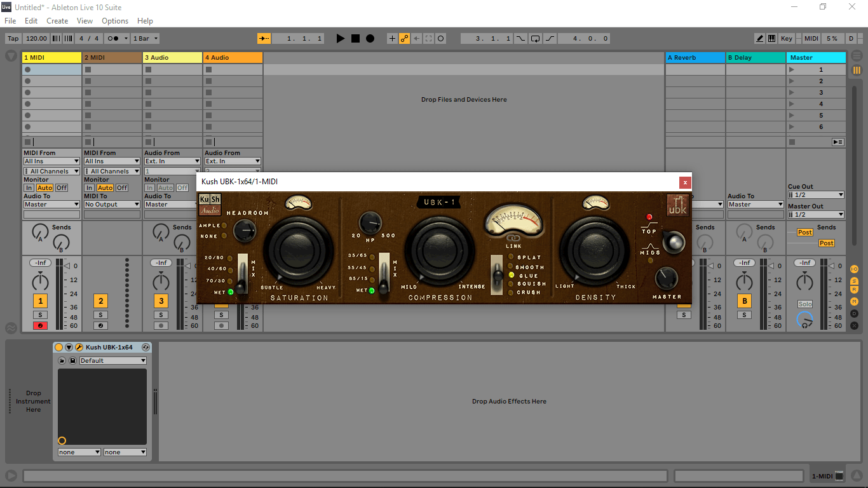Open All Channels dropdown on track 1
Viewport: 868px width, 488px height.
(x=51, y=172)
